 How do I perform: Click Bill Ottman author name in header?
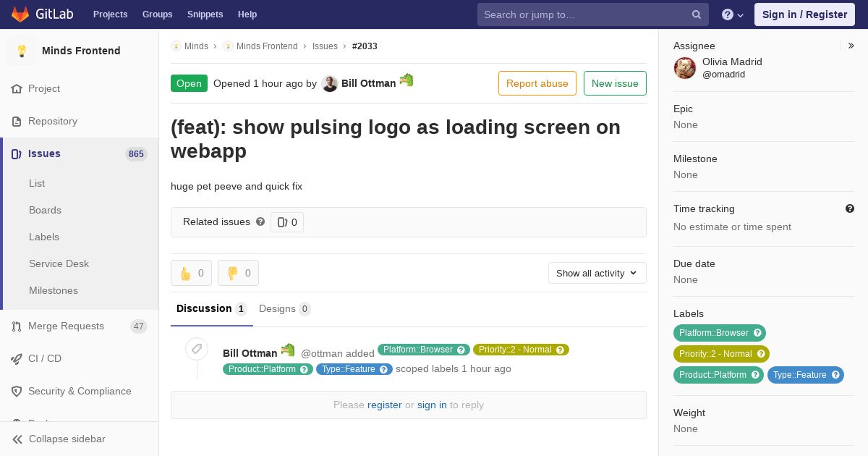[x=369, y=83]
